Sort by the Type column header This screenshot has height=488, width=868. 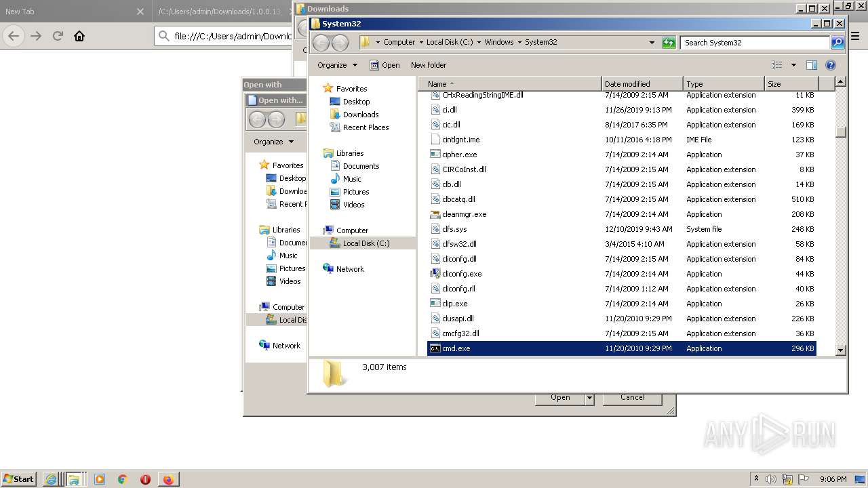[724, 84]
